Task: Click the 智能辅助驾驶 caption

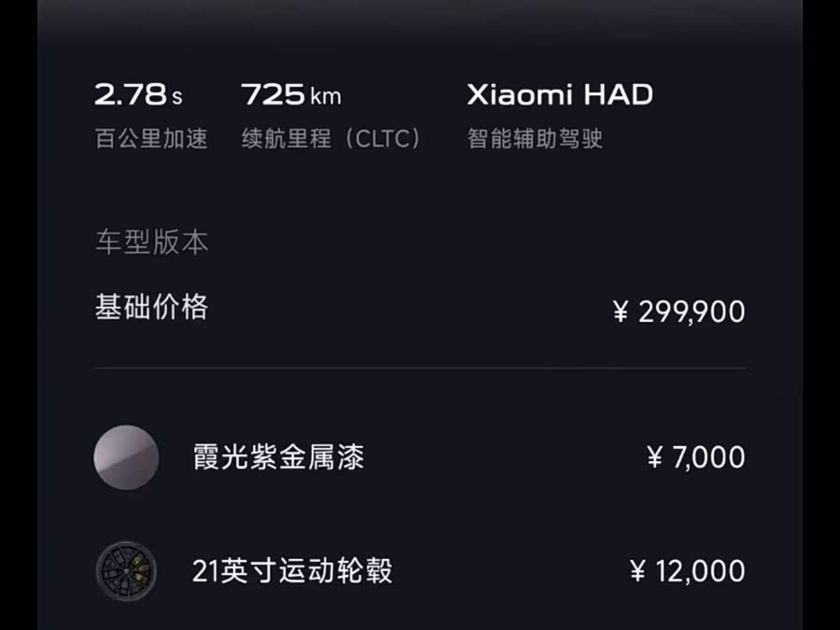Action: pos(535,139)
